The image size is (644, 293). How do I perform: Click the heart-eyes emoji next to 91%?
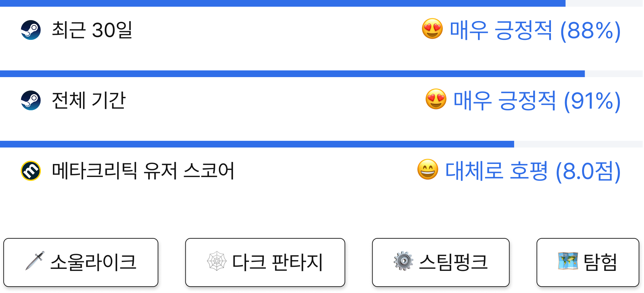tap(436, 99)
